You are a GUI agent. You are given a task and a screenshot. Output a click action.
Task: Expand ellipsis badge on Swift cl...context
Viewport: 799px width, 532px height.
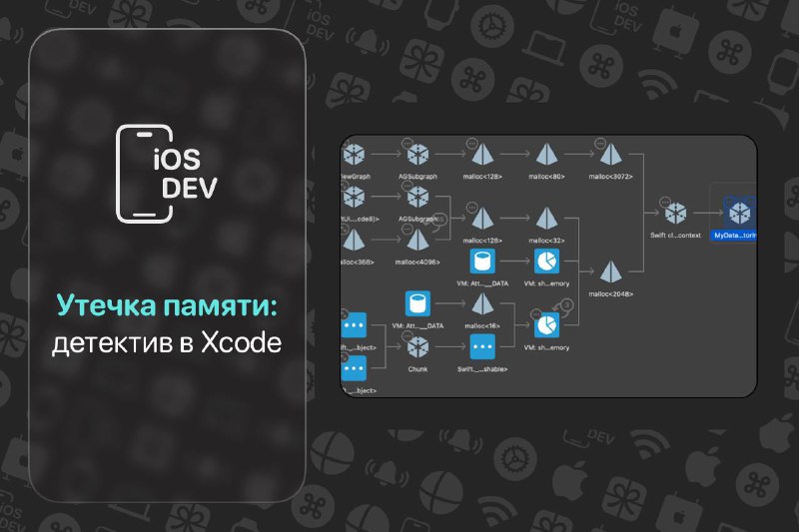pos(665,202)
